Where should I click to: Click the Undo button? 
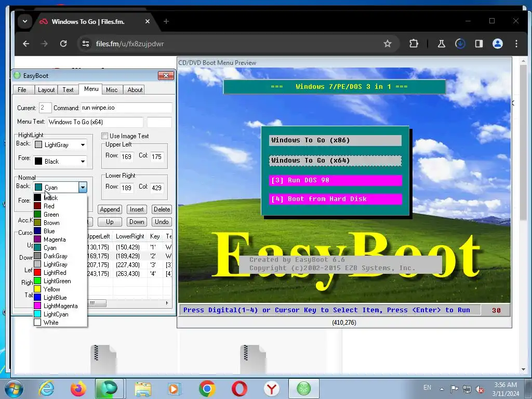point(162,222)
